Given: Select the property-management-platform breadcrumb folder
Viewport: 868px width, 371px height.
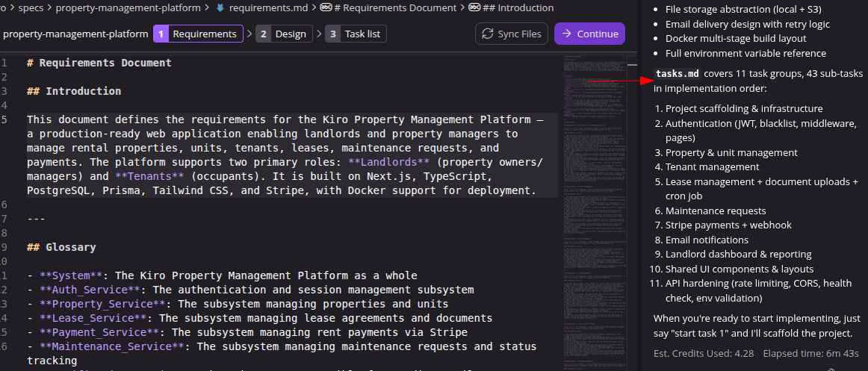Looking at the screenshot, I should (128, 7).
